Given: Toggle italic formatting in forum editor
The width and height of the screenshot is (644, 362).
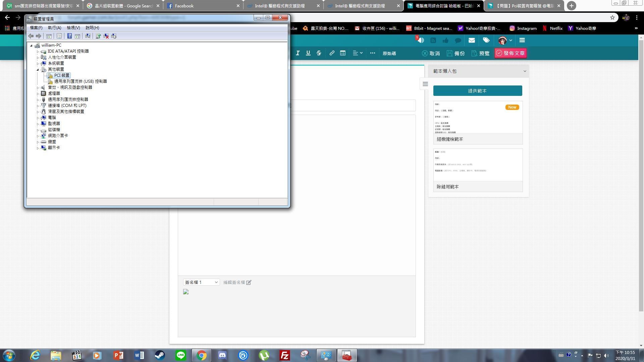Looking at the screenshot, I should pos(298,53).
